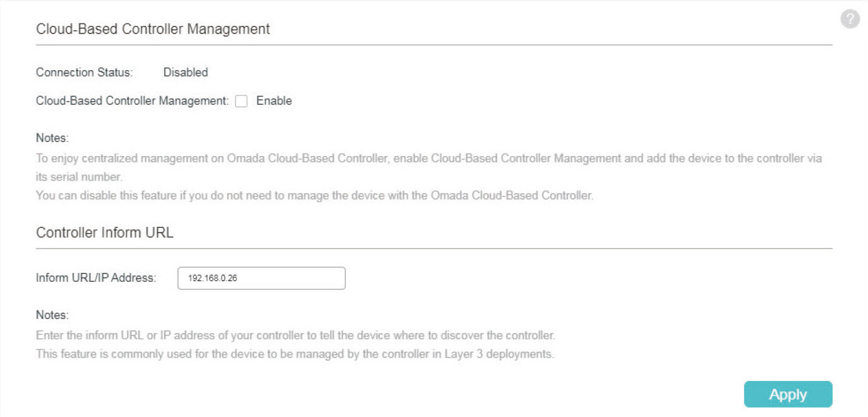This screenshot has width=868, height=417.
Task: Click the Disabled status text
Action: click(x=185, y=72)
